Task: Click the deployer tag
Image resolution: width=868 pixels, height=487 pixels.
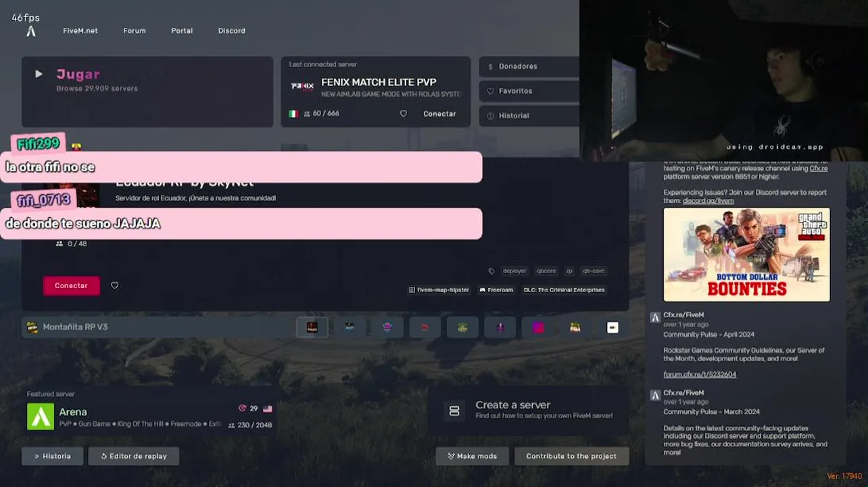Action: point(514,271)
